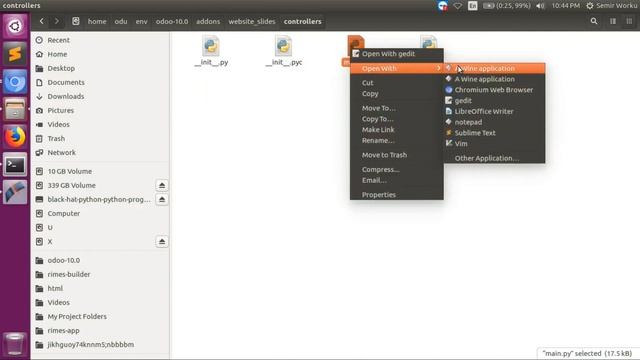640x360 pixels.
Task: Open with Vim
Action: tap(494, 143)
